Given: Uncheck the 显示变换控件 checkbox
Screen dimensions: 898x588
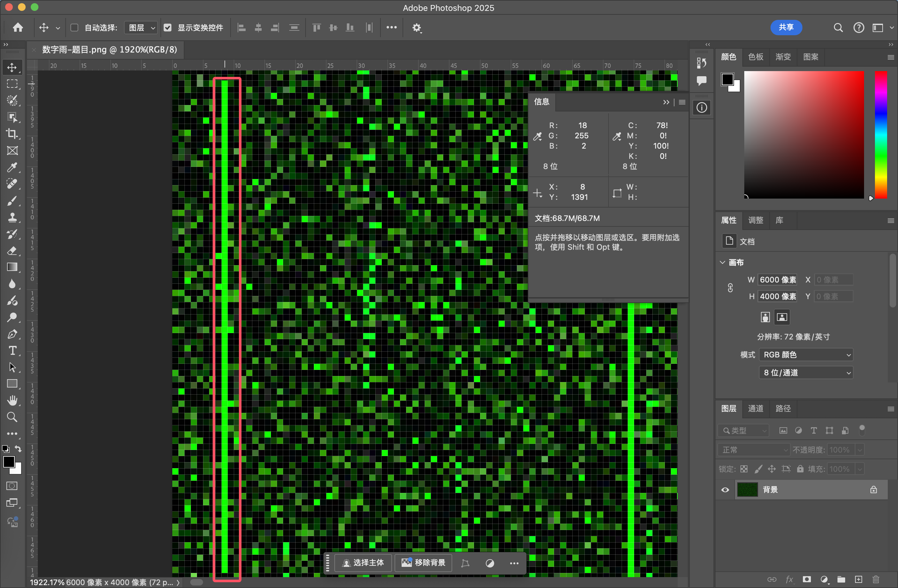Looking at the screenshot, I should coord(167,28).
